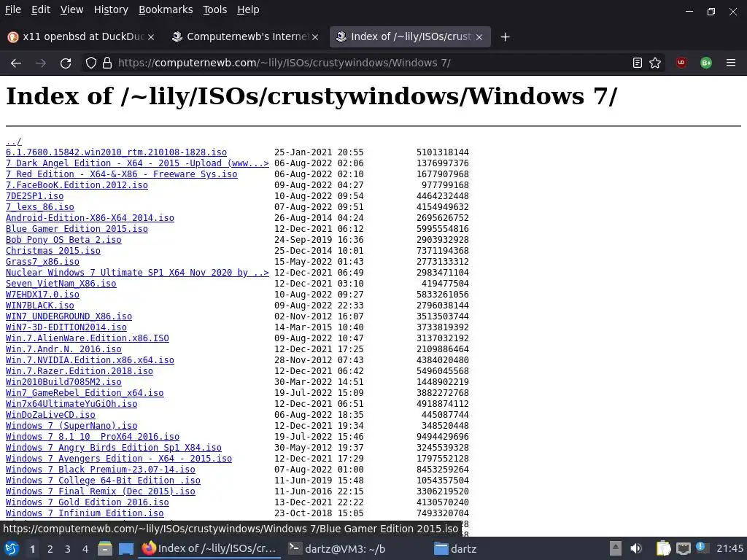Switch to workspace 2 in taskbar
Image resolution: width=747 pixels, height=560 pixels.
click(50, 549)
